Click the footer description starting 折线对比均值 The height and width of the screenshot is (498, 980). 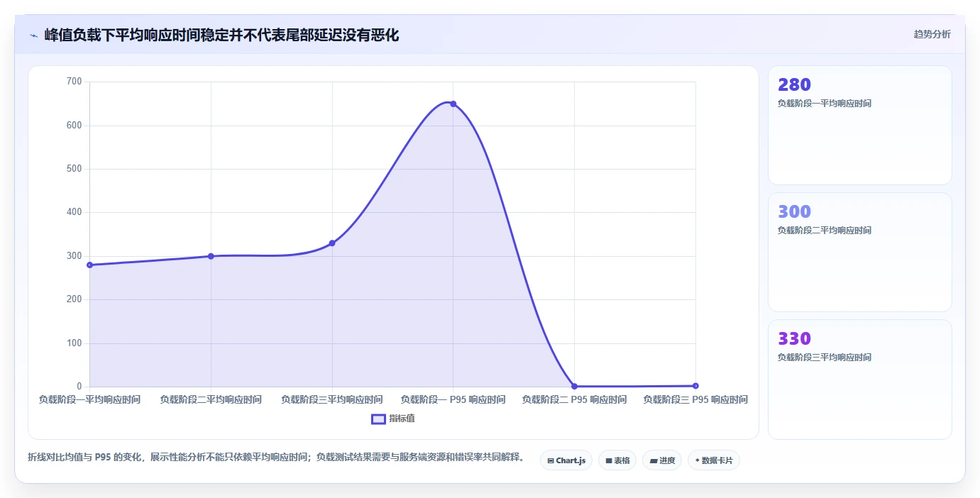click(276, 458)
